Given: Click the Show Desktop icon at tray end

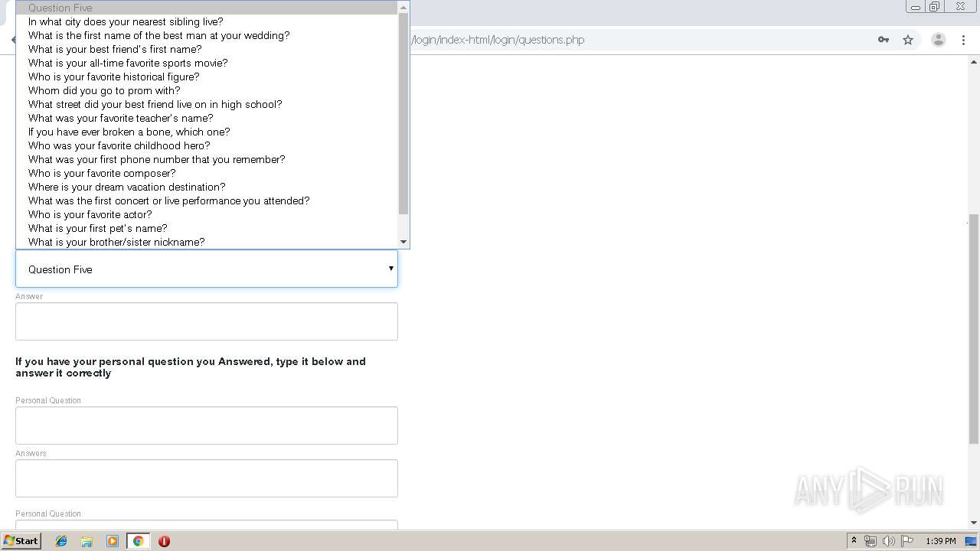Looking at the screenshot, I should [x=972, y=541].
